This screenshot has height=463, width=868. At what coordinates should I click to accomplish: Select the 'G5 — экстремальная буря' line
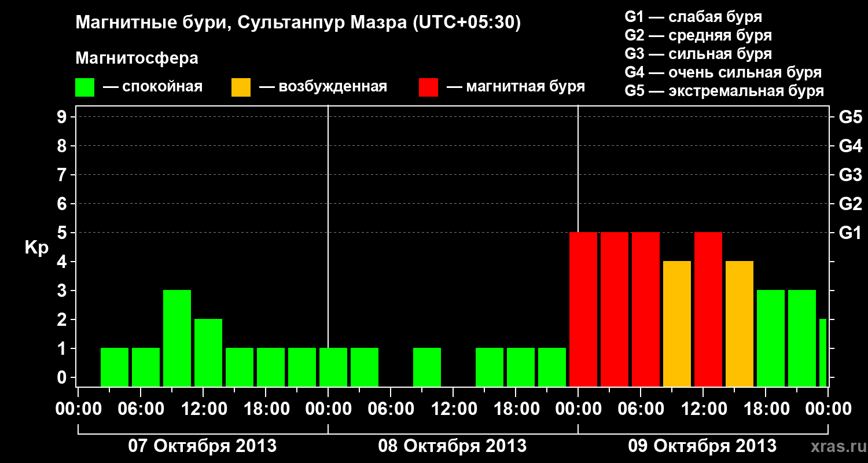pos(724,91)
